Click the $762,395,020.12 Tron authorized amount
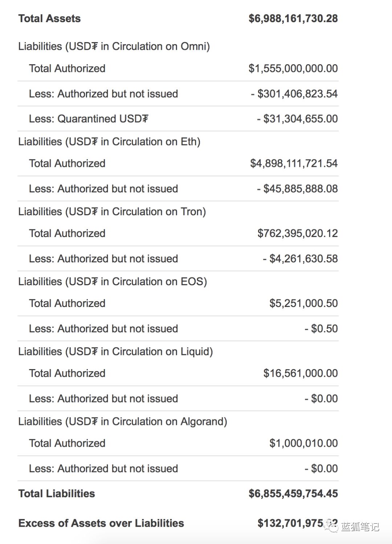The width and height of the screenshot is (392, 544). pos(297,233)
